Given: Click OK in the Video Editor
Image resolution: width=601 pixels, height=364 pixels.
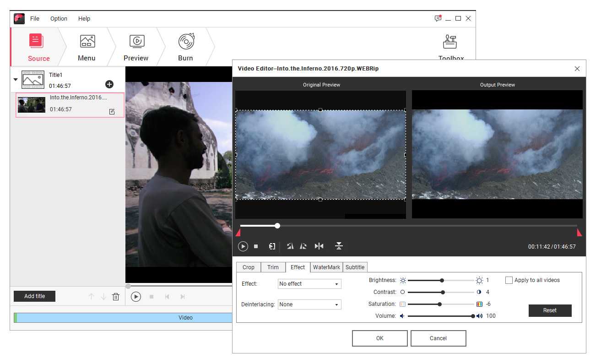Looking at the screenshot, I should coord(380,338).
